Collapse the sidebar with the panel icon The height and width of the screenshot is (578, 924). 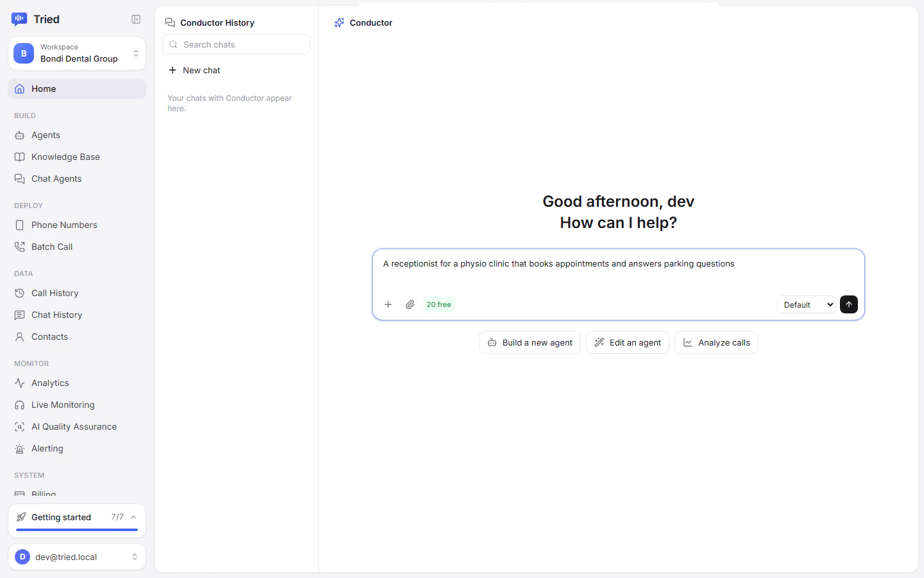pos(136,19)
